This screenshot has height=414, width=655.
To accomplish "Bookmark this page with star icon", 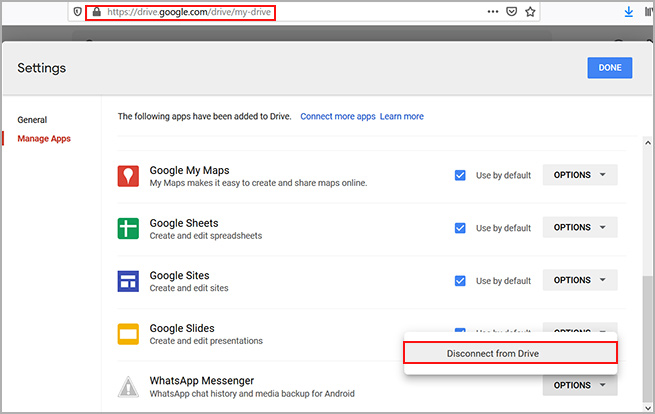I will pos(530,12).
